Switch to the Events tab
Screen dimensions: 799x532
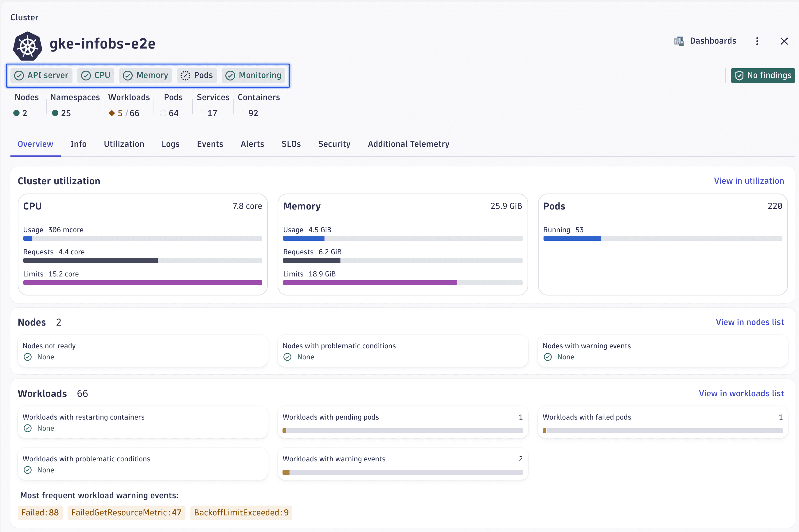point(210,144)
